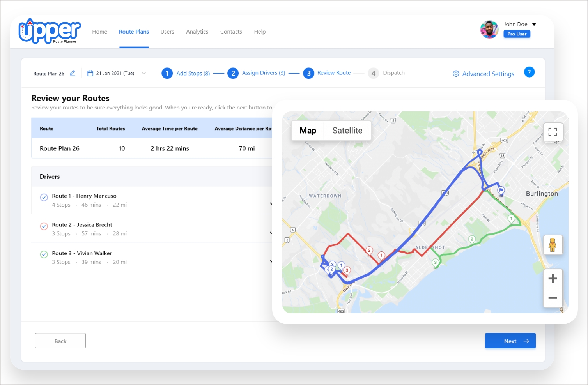Open the date dropdown chevron

[144, 73]
